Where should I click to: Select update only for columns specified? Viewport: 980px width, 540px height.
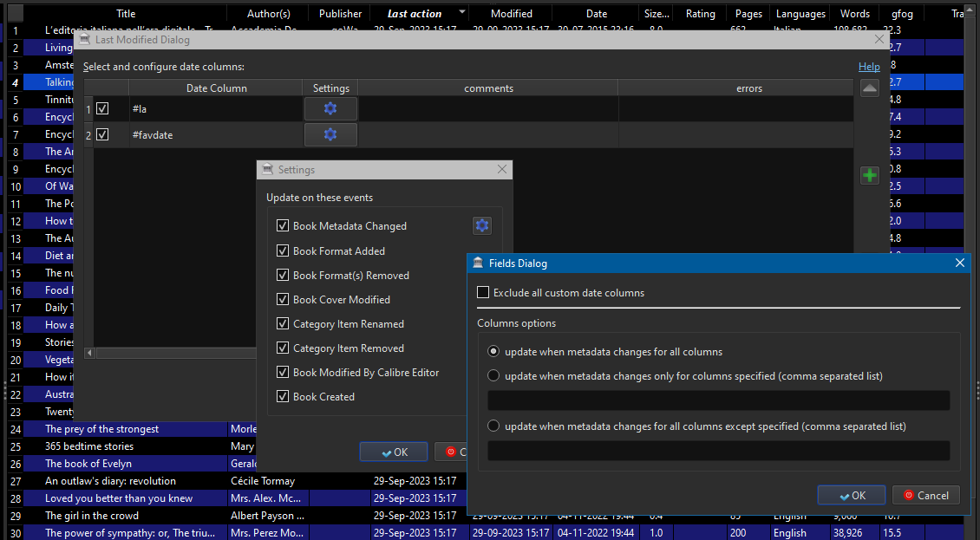[x=493, y=376]
